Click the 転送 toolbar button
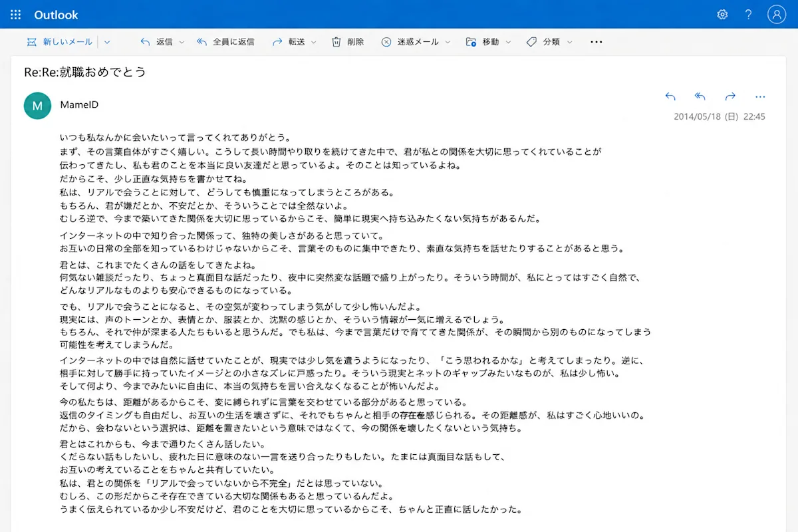Image resolution: width=798 pixels, height=532 pixels. [289, 42]
